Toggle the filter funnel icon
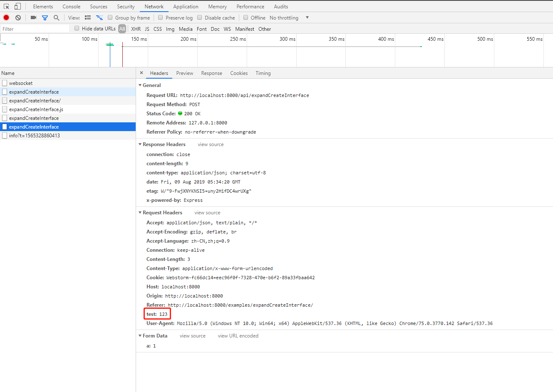Screen dimensions: 553x392 [45, 17]
